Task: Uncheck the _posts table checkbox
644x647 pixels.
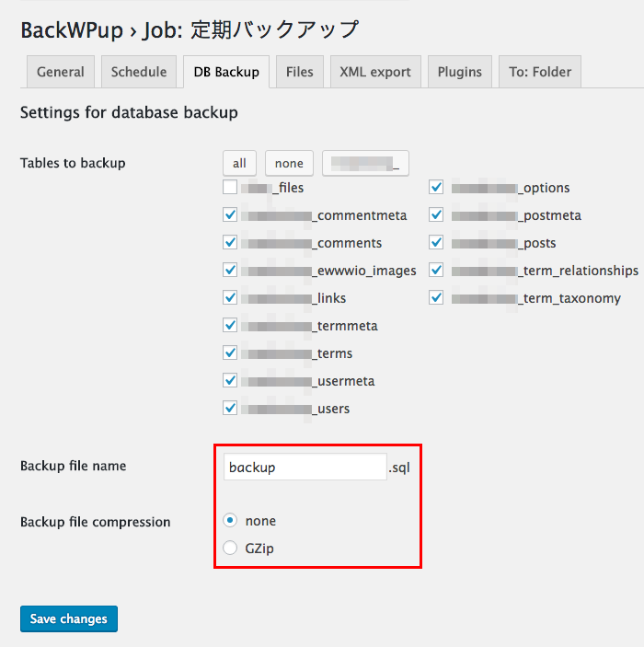Action: [436, 242]
